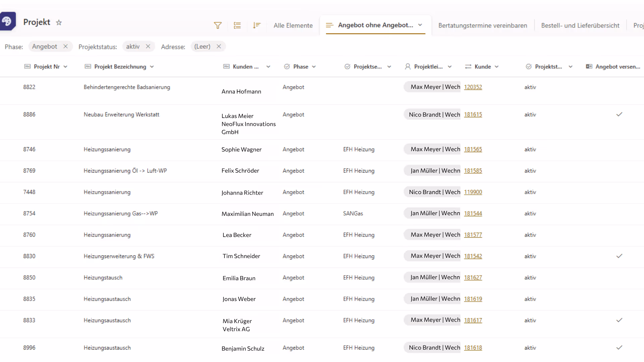The image size is (644, 362).
Task: Click Nico Brandt chip in row 8996
Action: (432, 348)
